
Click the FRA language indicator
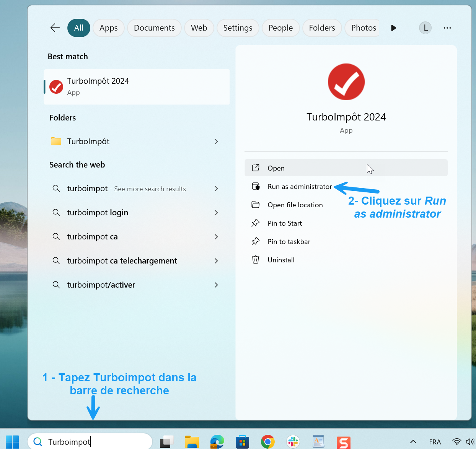435,442
